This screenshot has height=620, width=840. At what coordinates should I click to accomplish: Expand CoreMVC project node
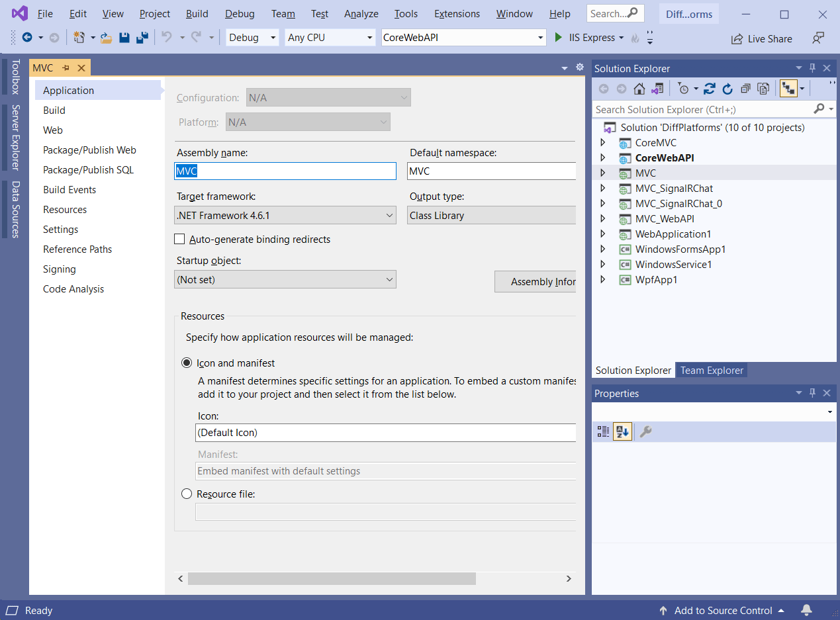click(602, 142)
